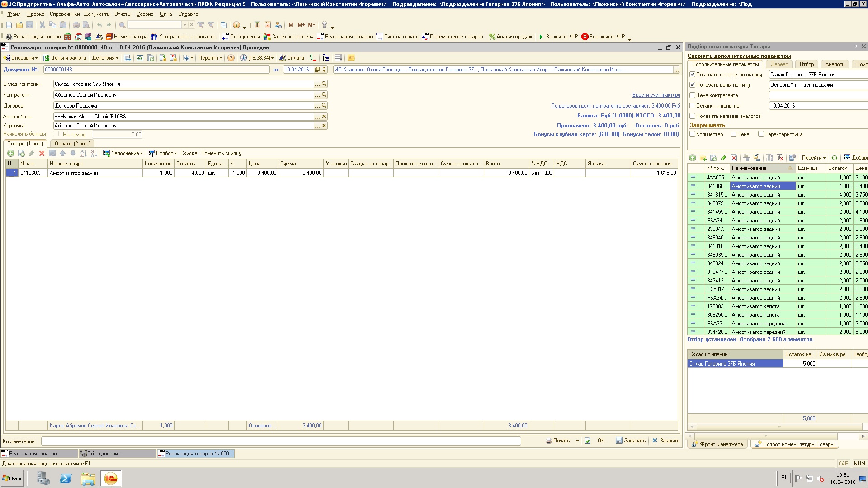Open Контрагенты и контакты

point(184,37)
